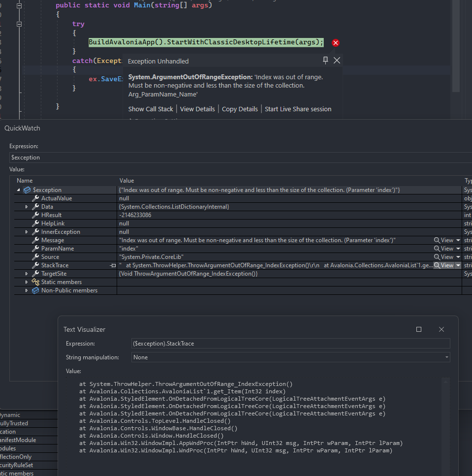472x476 pixels.
Task: Open the StackTrace View dropdown arrow
Action: [459, 265]
